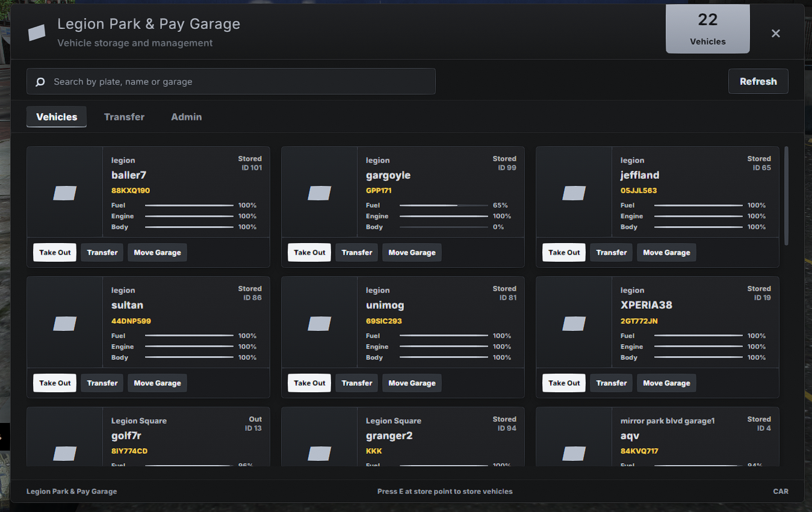The height and width of the screenshot is (512, 812).
Task: Transfer the unimog vehicle
Action: pos(357,383)
